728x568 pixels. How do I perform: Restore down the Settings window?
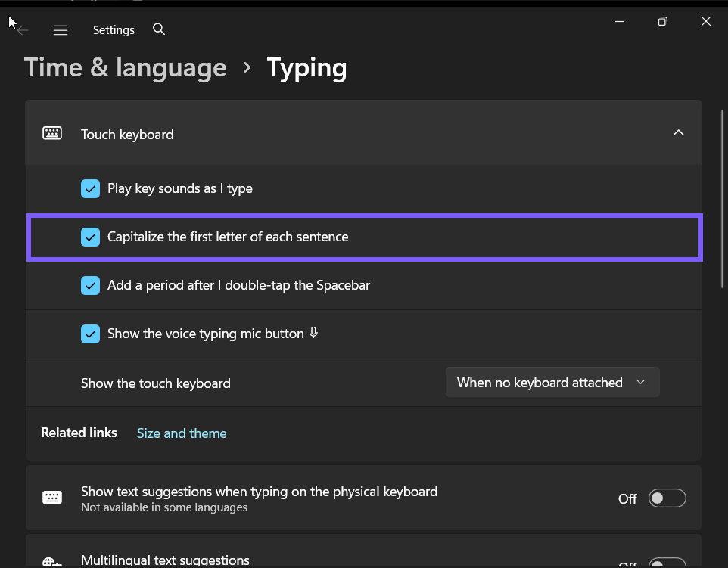pyautogui.click(x=662, y=21)
